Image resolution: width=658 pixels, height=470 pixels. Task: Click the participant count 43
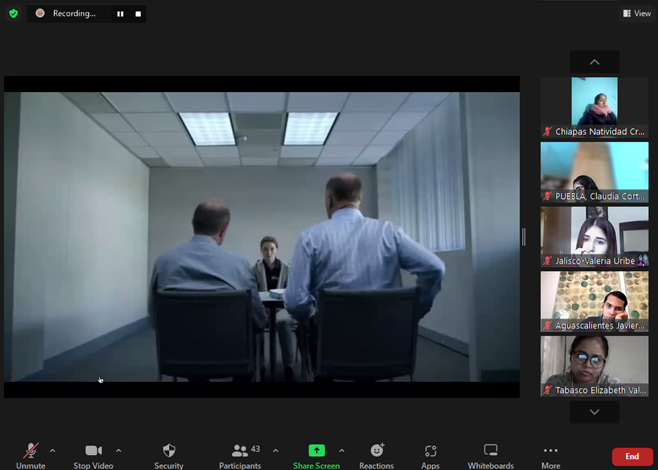(255, 449)
